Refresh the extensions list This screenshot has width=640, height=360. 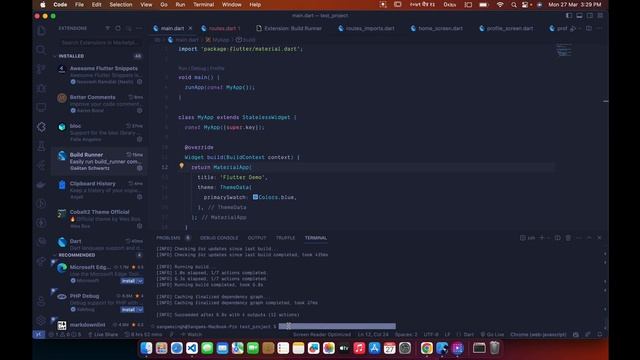[x=118, y=28]
